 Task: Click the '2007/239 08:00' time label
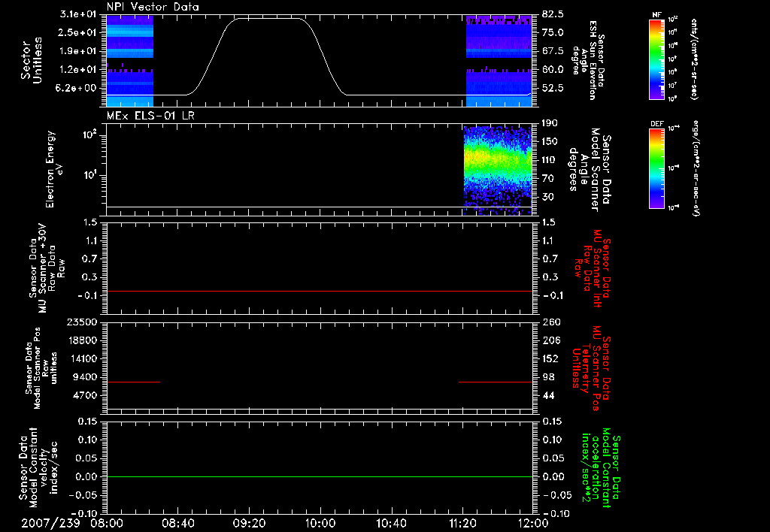coord(72,523)
